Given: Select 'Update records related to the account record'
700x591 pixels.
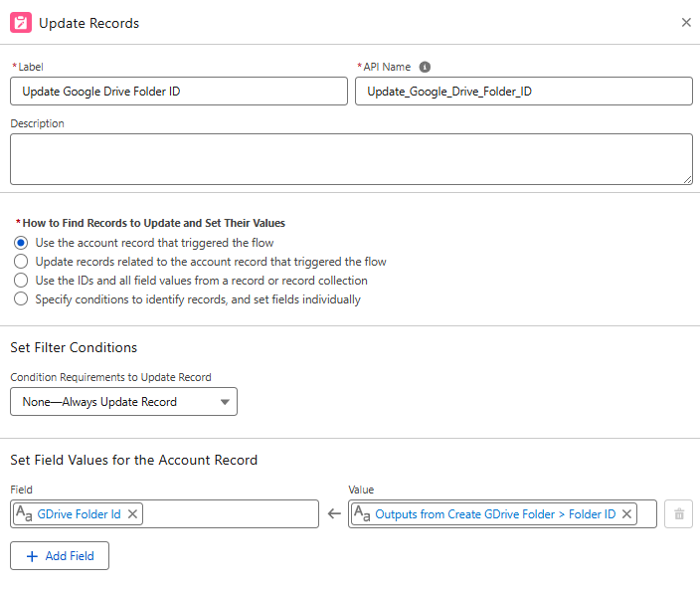Looking at the screenshot, I should [x=21, y=262].
